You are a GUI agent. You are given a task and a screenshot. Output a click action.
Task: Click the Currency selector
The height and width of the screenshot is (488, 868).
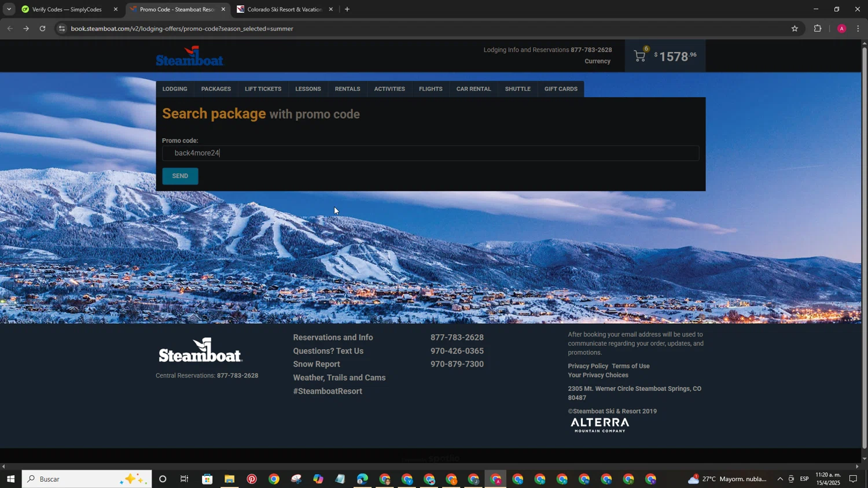(597, 61)
